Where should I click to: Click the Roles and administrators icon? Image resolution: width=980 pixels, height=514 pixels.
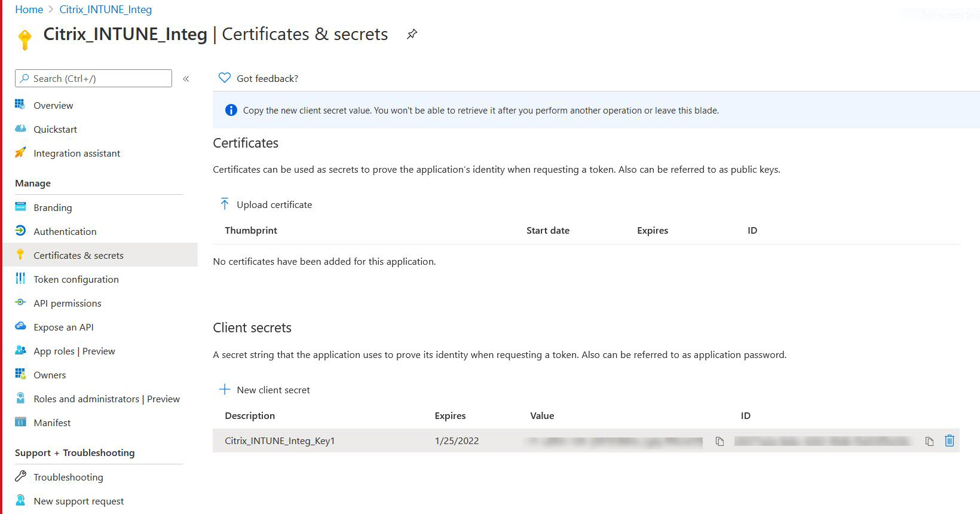tap(20, 398)
